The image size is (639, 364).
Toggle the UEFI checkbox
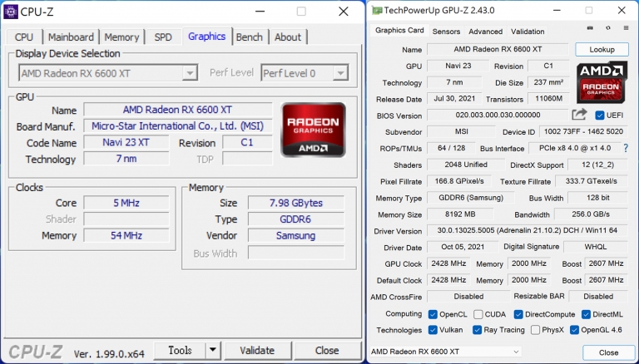tap(599, 116)
